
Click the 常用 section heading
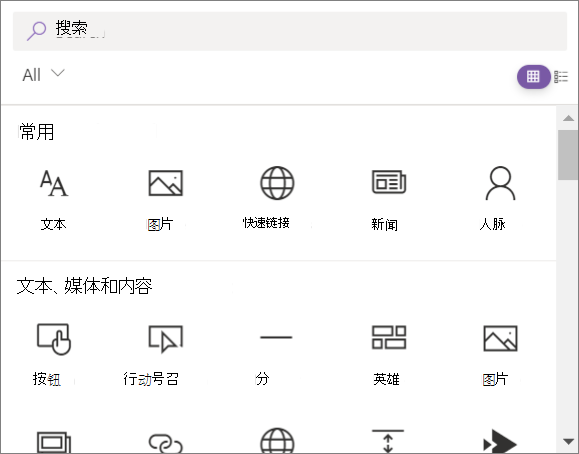tap(36, 132)
